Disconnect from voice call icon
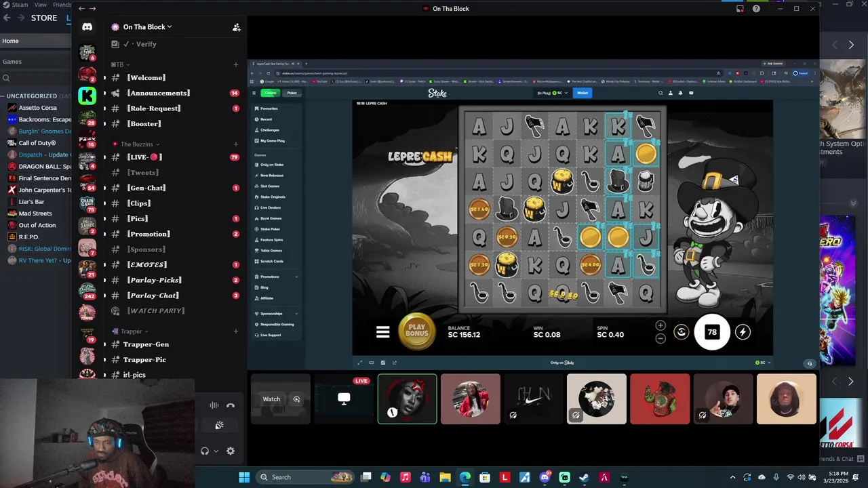The height and width of the screenshot is (488, 868). [x=231, y=405]
